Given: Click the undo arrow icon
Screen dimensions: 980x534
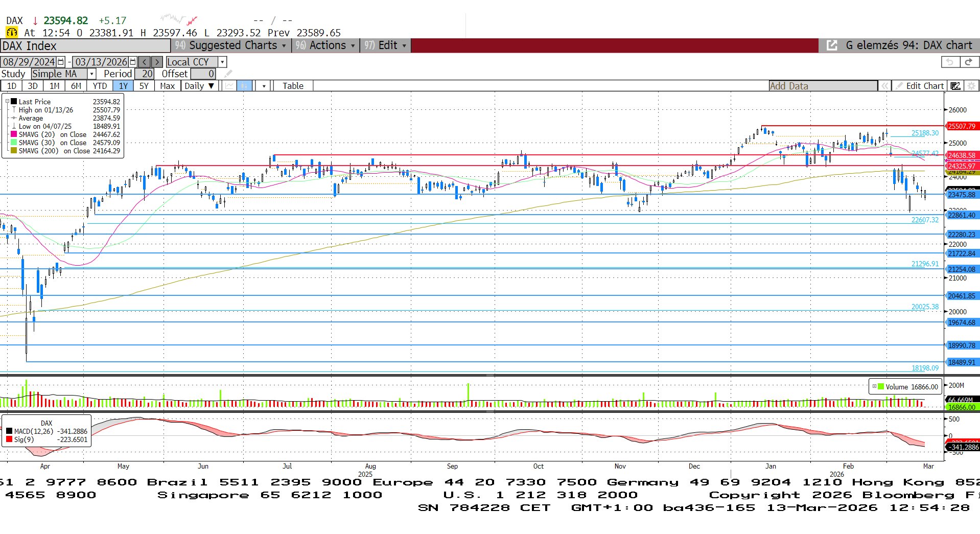Looking at the screenshot, I should [950, 62].
